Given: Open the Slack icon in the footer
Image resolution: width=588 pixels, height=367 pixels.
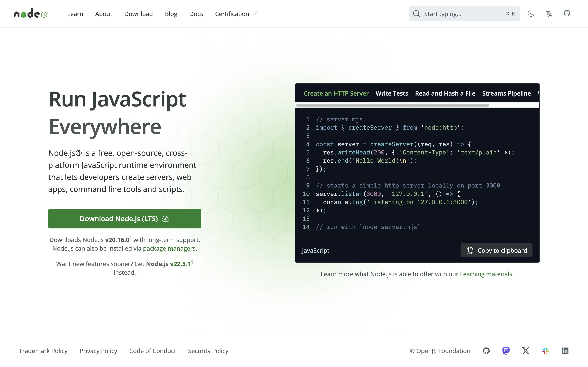Looking at the screenshot, I should click(545, 351).
